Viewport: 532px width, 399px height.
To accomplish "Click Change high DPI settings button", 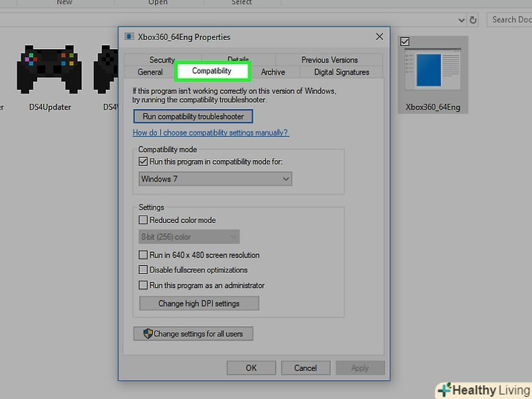I will (199, 303).
